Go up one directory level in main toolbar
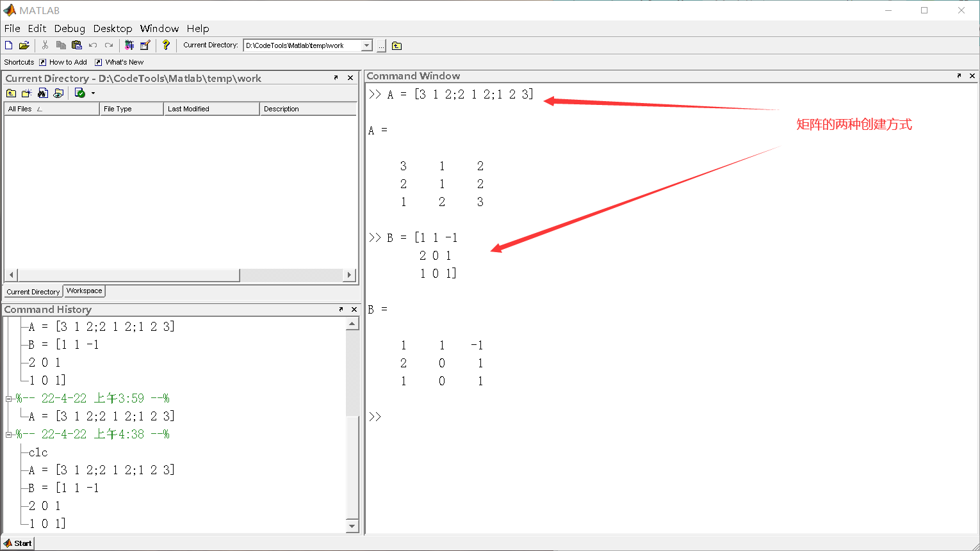Image resolution: width=980 pixels, height=551 pixels. pyautogui.click(x=397, y=45)
